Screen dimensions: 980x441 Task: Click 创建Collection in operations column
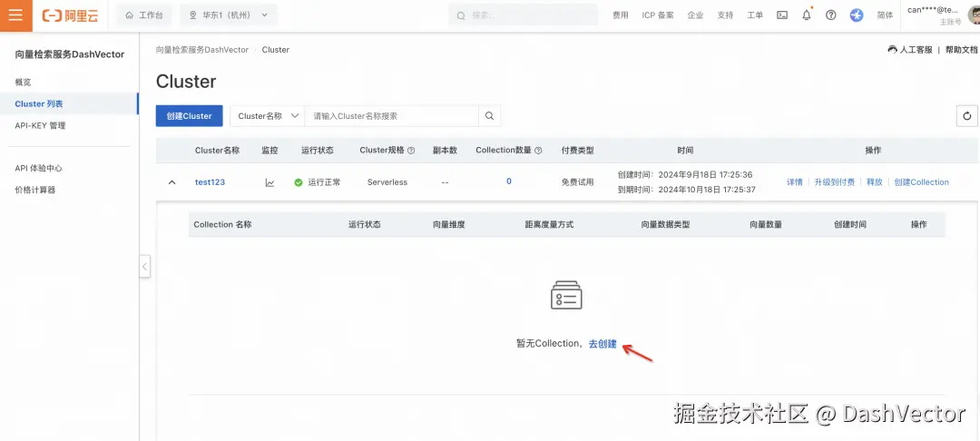pos(921,182)
